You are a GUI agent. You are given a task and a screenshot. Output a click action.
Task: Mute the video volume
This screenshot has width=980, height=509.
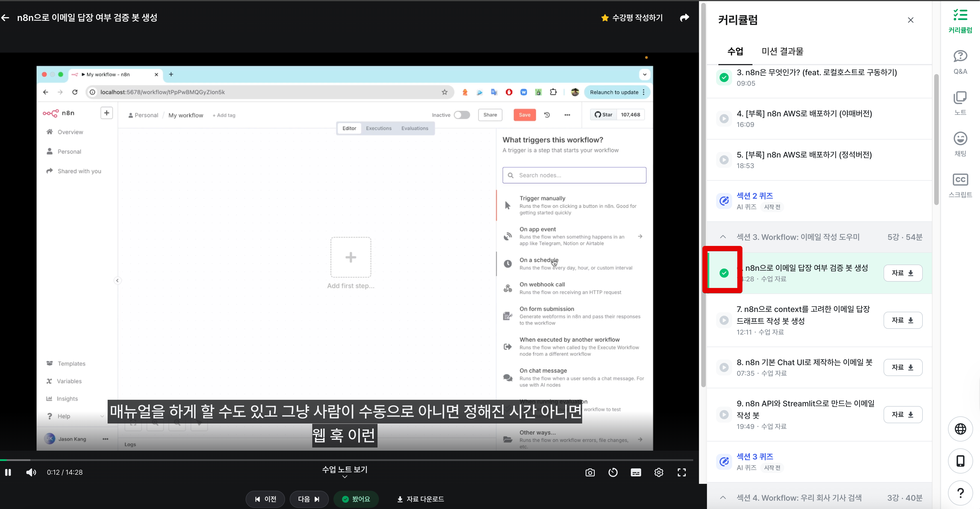[31, 472]
